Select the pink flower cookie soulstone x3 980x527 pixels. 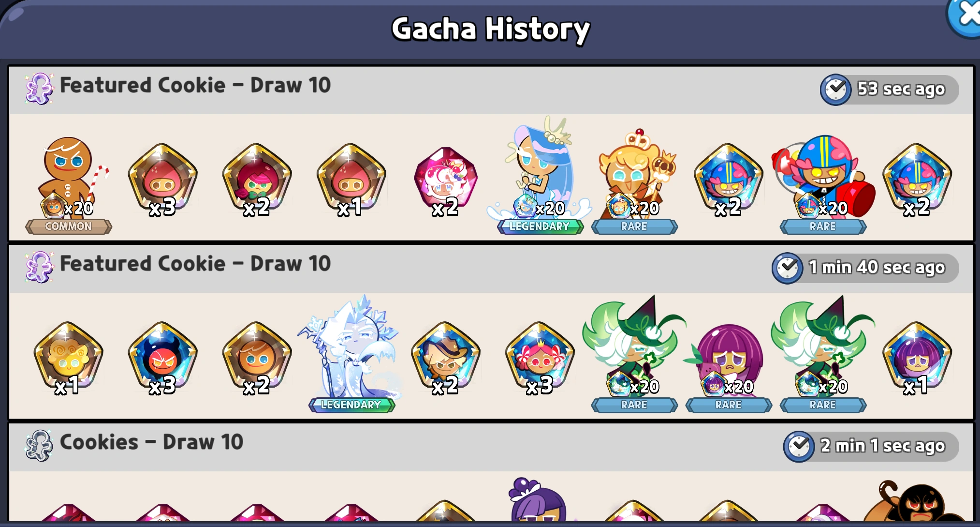point(540,359)
